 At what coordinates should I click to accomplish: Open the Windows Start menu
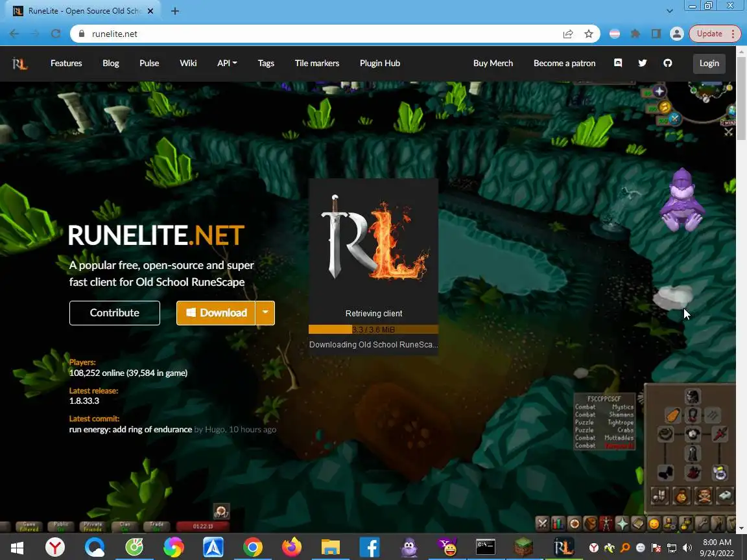tap(17, 547)
